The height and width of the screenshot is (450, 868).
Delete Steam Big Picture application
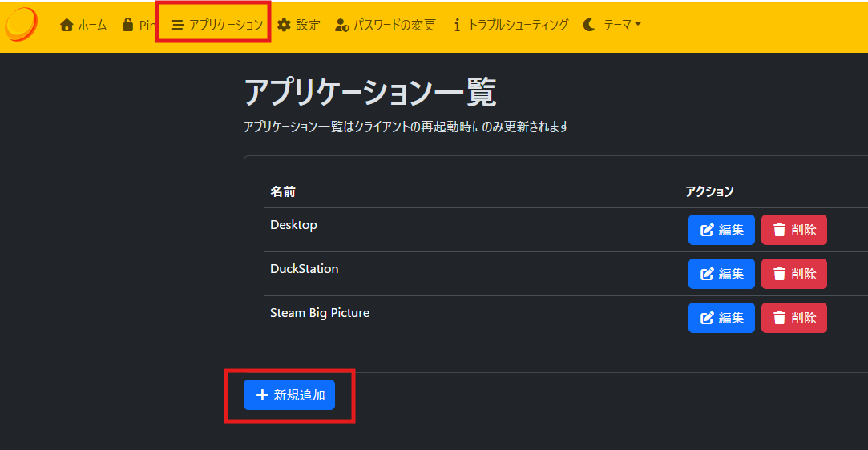pyautogui.click(x=793, y=318)
